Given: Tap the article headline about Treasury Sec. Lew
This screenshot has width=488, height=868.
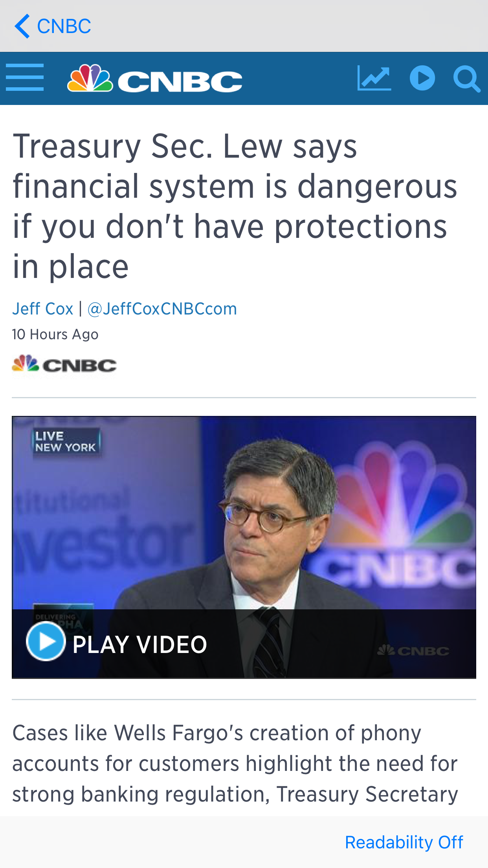Looking at the screenshot, I should coord(235,206).
